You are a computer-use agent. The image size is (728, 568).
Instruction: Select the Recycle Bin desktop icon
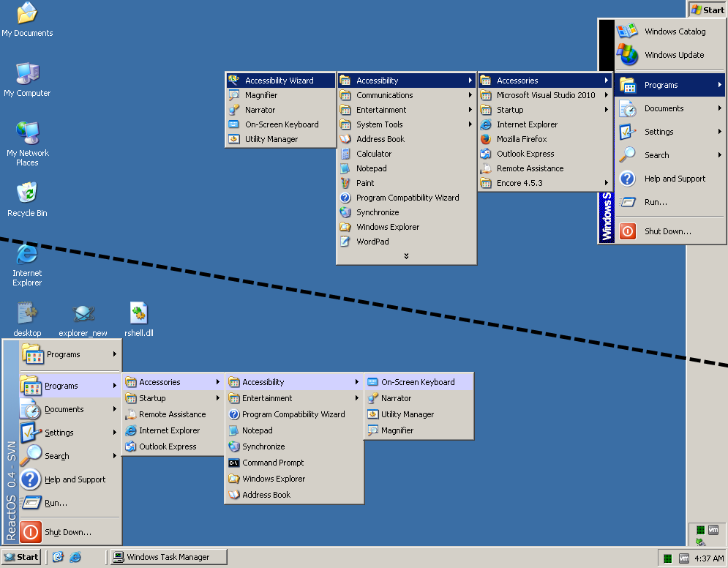coord(27,199)
